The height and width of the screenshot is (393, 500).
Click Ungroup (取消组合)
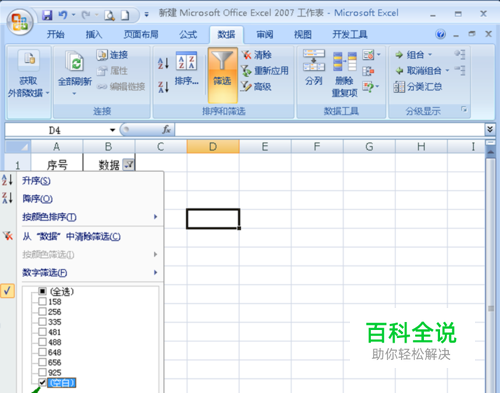[418, 71]
